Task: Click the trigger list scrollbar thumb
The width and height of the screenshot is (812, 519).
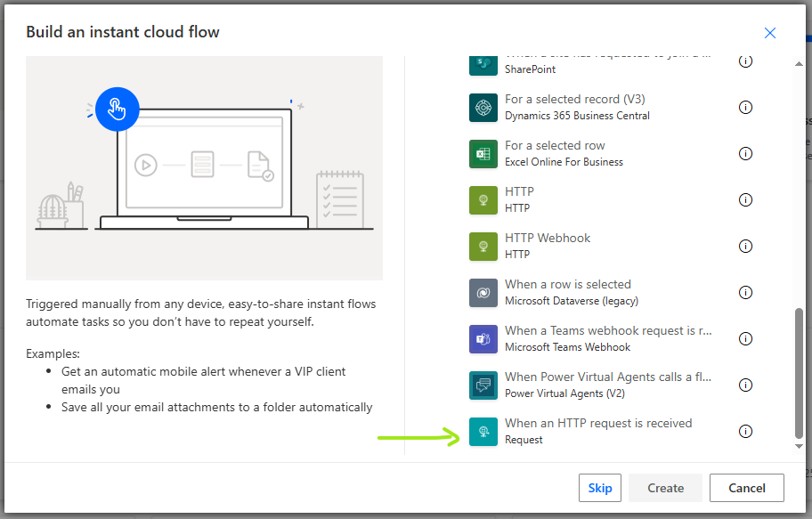Action: coord(799,374)
